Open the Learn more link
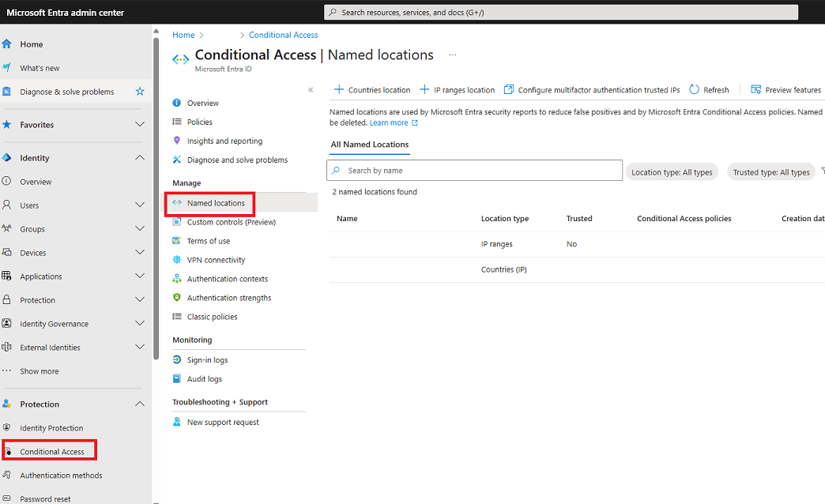 pos(394,122)
